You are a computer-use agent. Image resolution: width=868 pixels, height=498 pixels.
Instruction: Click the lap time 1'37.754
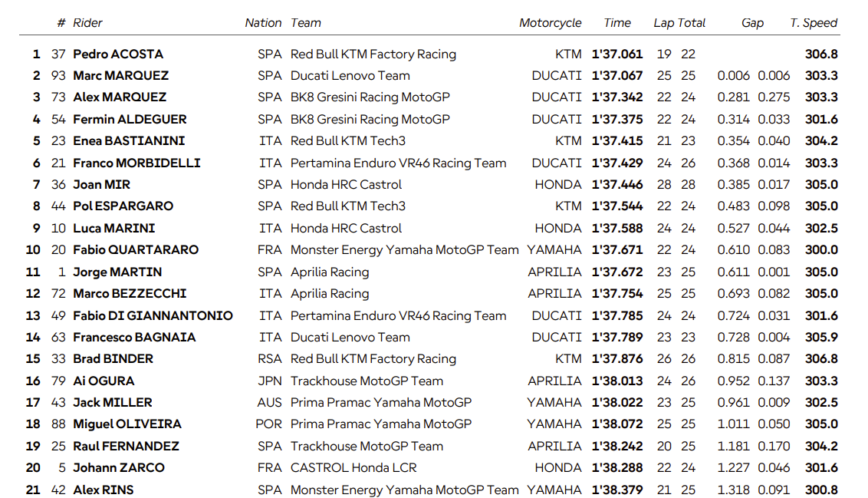(617, 294)
